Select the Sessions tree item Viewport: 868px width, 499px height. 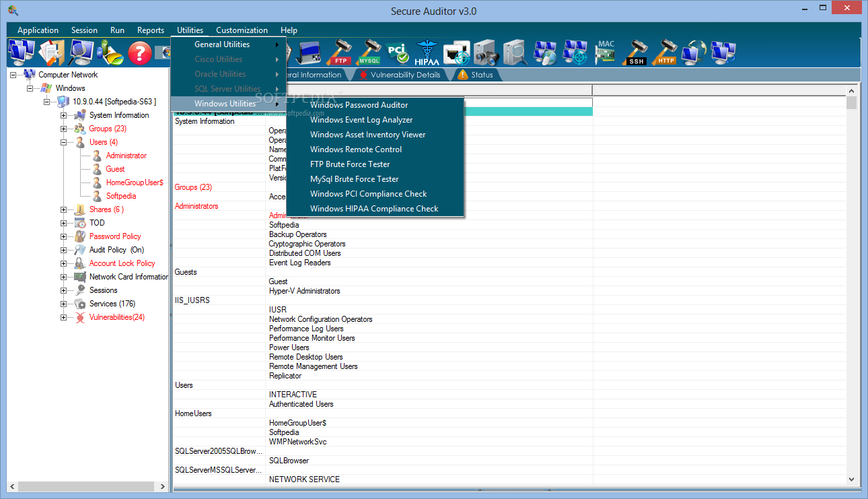tap(104, 290)
